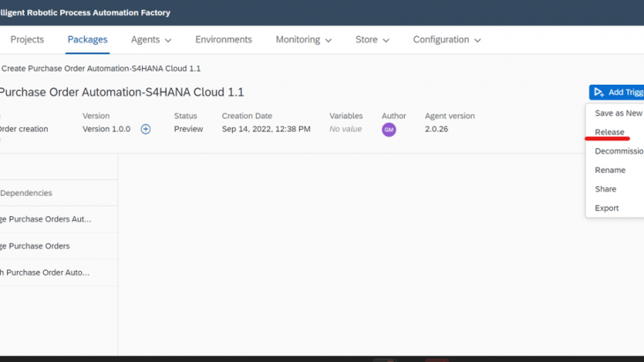The width and height of the screenshot is (644, 362).
Task: Click the Preview status value
Action: click(188, 129)
